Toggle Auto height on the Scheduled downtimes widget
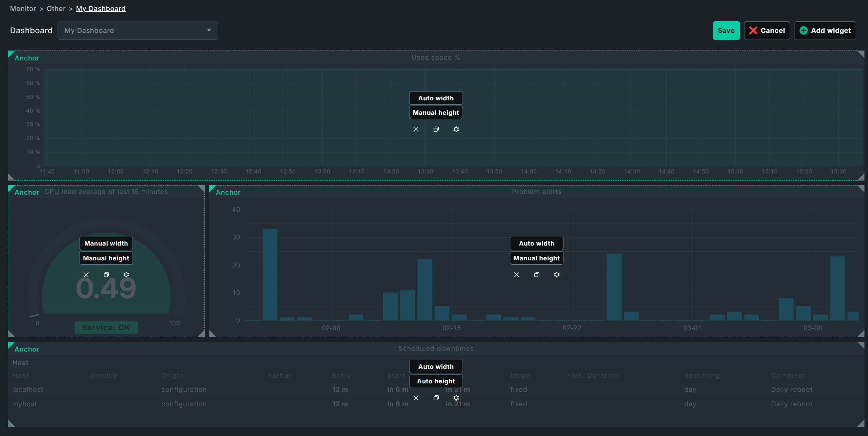The width and height of the screenshot is (868, 436). pos(436,381)
